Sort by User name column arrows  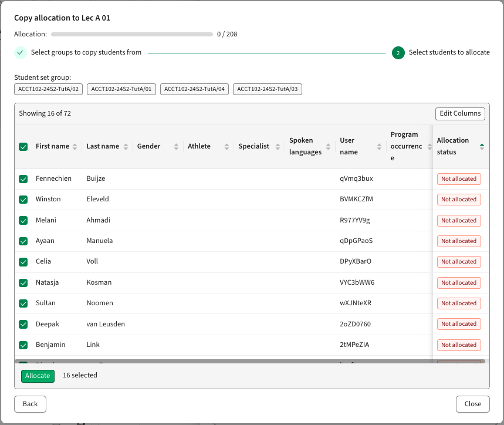[x=379, y=147]
